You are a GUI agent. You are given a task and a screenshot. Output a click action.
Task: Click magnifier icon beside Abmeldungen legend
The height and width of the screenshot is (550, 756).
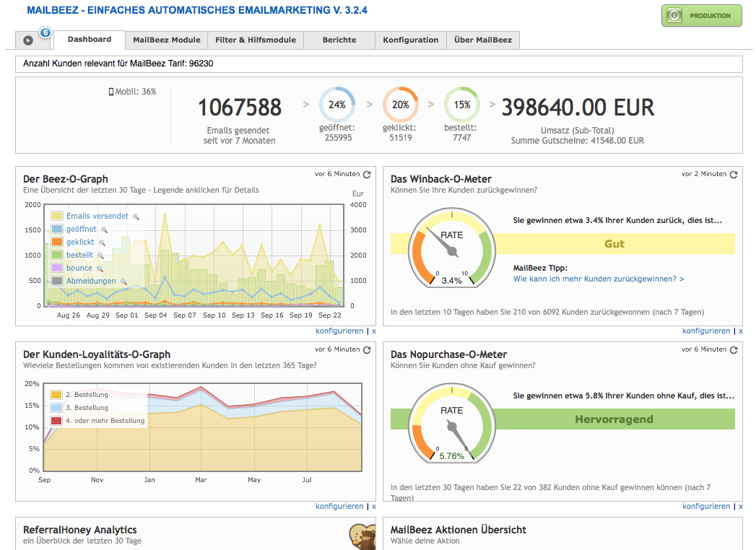tap(123, 281)
